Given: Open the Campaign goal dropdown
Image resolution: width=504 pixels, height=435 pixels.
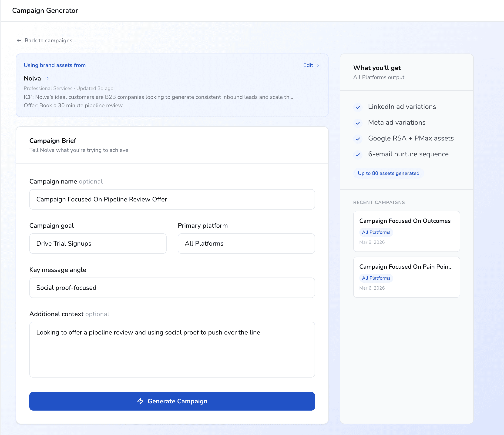Looking at the screenshot, I should coord(98,243).
